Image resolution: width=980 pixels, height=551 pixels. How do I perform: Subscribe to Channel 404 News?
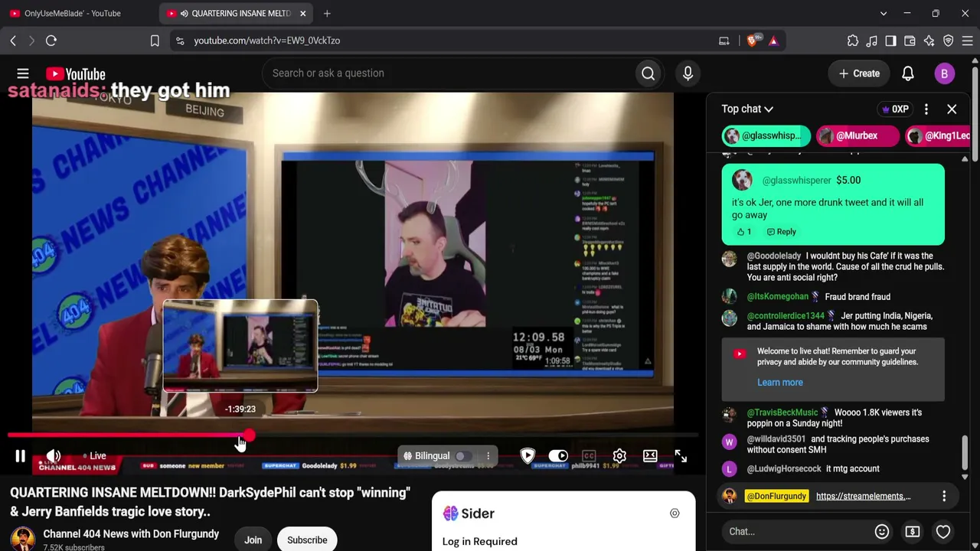307,540
